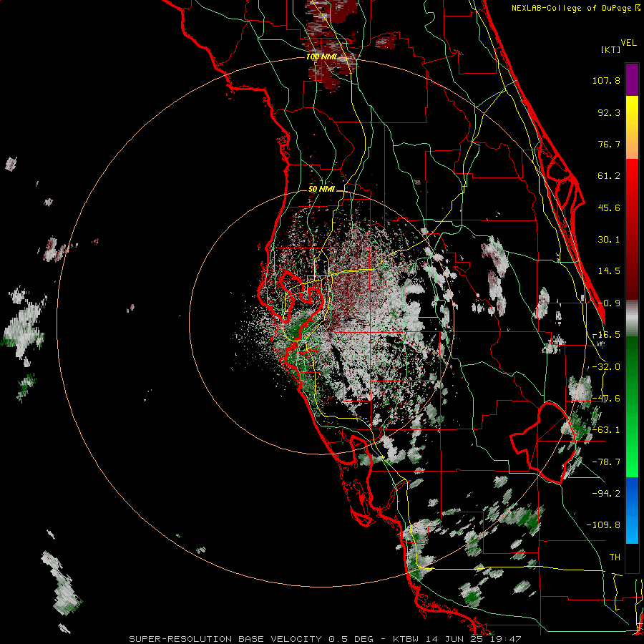Click the -109.8 value on velocity scale

pyautogui.click(x=603, y=525)
